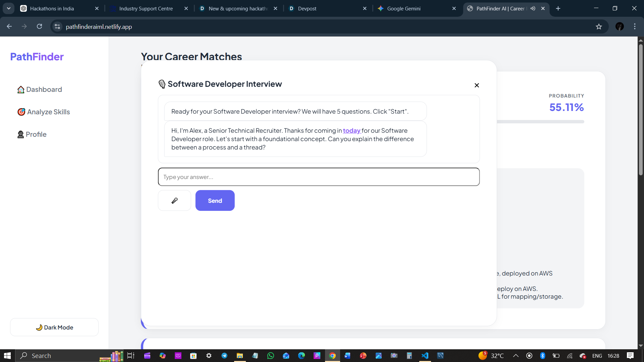644x362 pixels.
Task: Close the Software Developer Interview dialog
Action: (x=477, y=85)
